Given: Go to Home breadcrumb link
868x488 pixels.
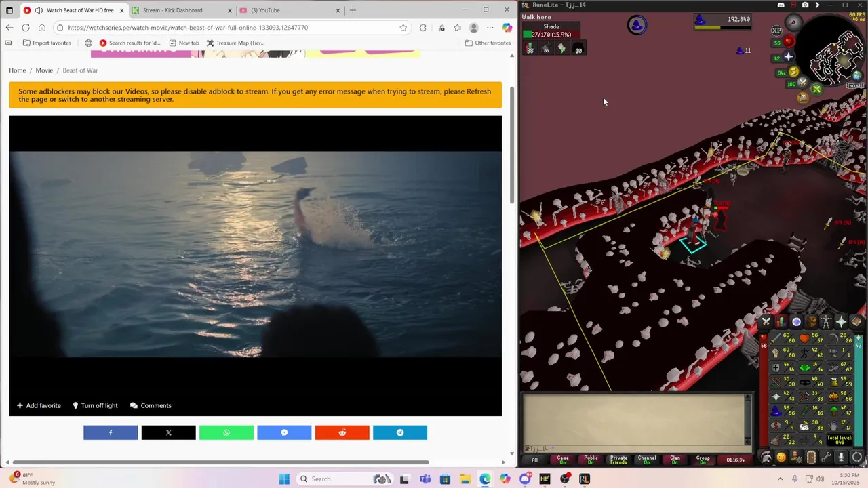Looking at the screenshot, I should click(18, 70).
